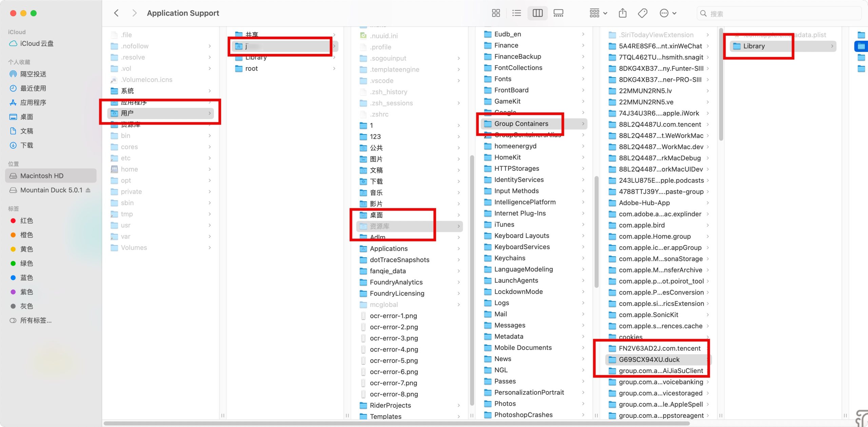This screenshot has width=868, height=427.
Task: Open the more actions ellipsis dropdown
Action: point(668,13)
